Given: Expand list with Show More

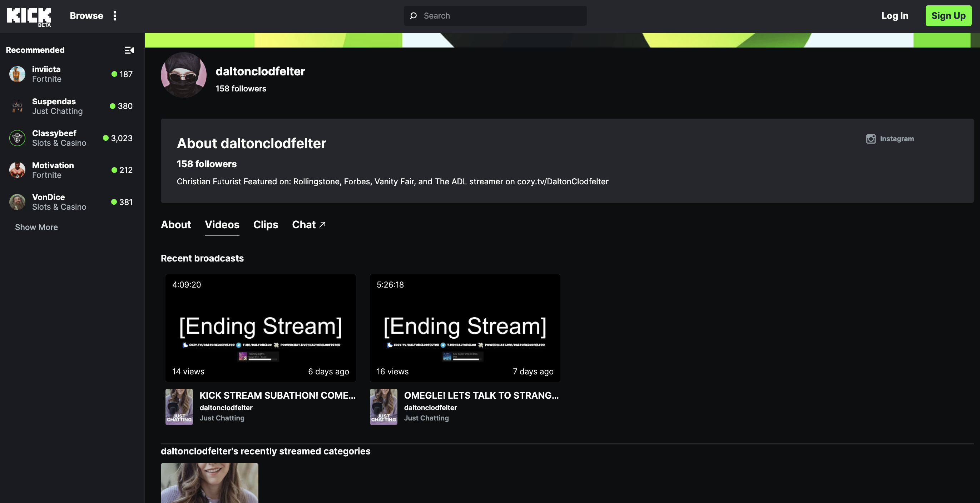Looking at the screenshot, I should coord(36,227).
